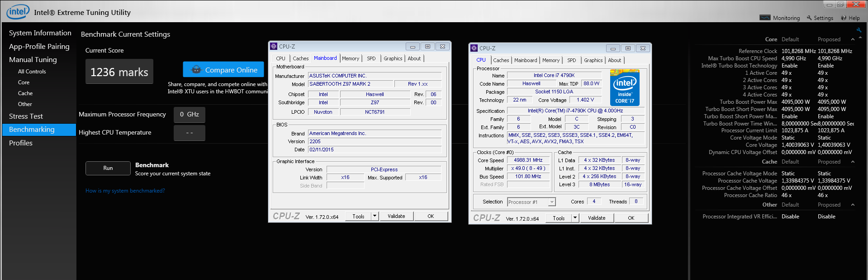Click the Intel logo in the title bar

coord(18,11)
